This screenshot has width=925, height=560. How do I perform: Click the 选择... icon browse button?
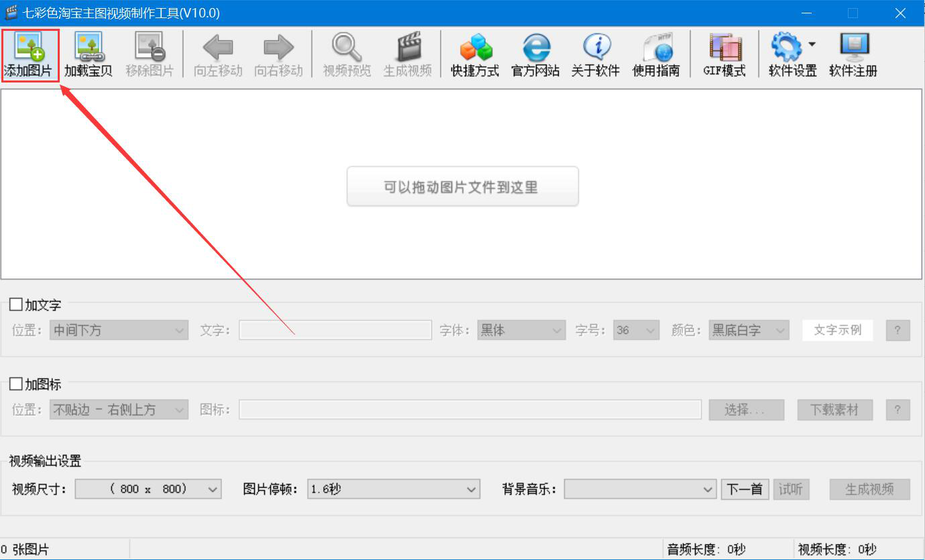[746, 409]
